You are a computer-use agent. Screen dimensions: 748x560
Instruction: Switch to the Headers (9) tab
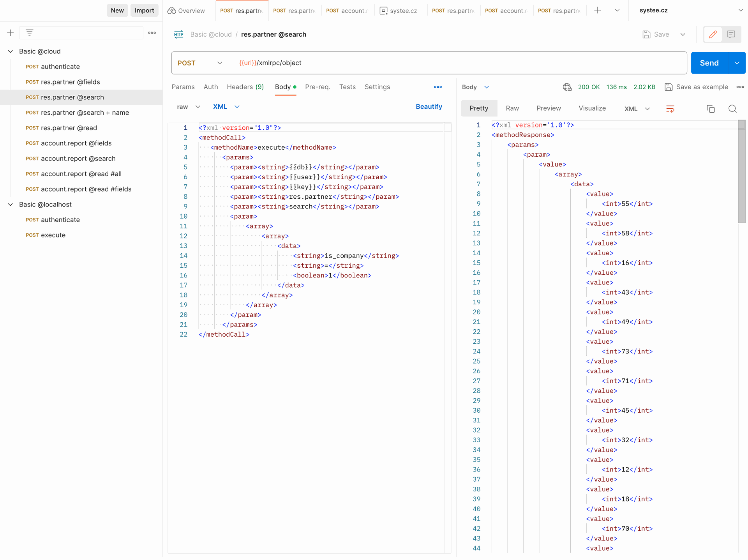point(245,87)
